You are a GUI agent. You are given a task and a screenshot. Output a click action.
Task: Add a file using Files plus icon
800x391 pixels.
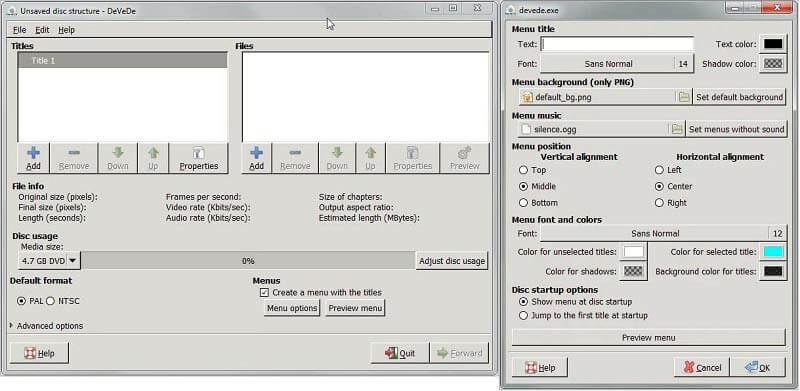[x=257, y=158]
